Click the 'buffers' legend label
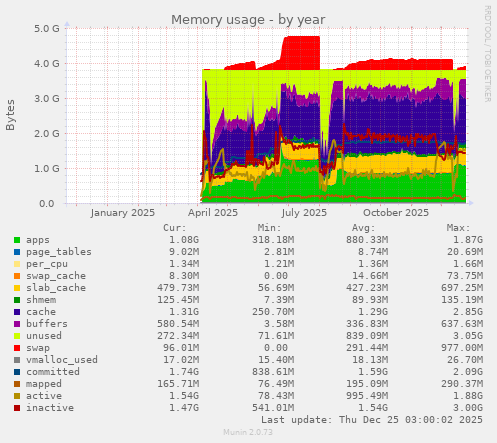This screenshot has height=443, width=497. [x=47, y=324]
